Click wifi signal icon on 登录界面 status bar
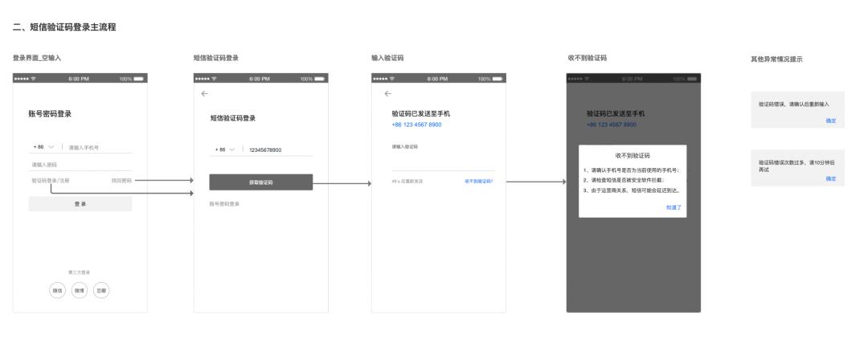This screenshot has width=868, height=344. tap(34, 79)
